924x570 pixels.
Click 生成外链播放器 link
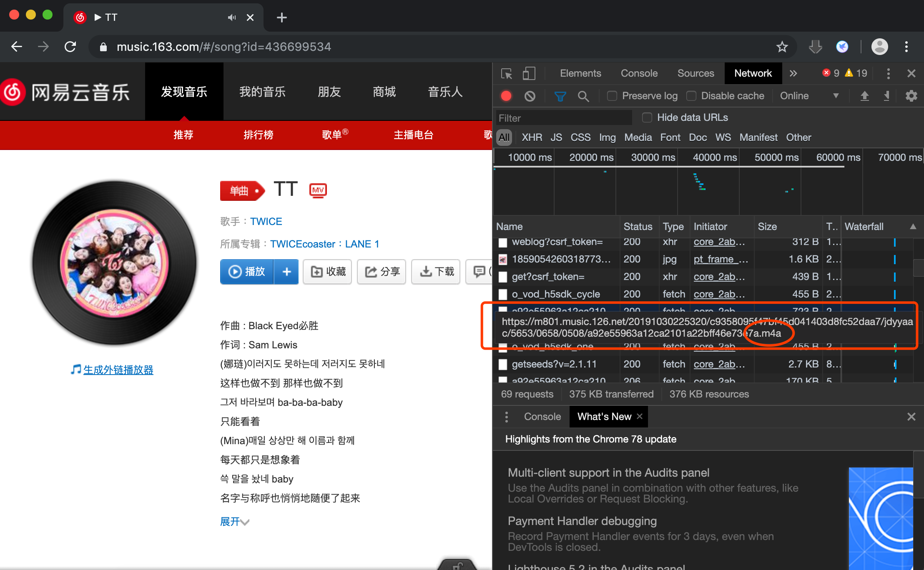[118, 370]
